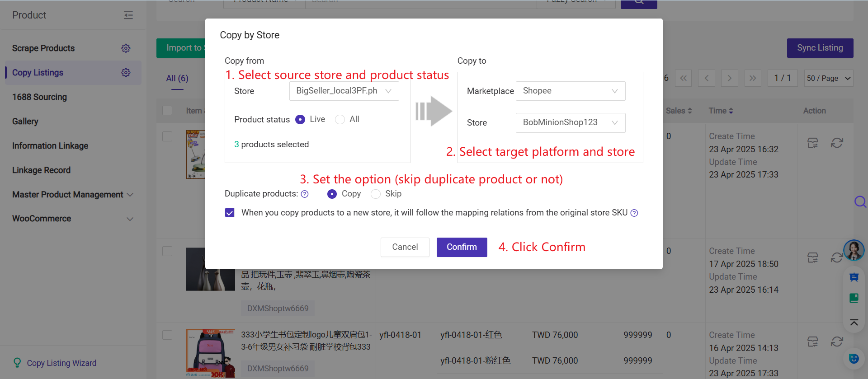The height and width of the screenshot is (379, 868).
Task: Open Information Linkage menu item
Action: tap(50, 146)
